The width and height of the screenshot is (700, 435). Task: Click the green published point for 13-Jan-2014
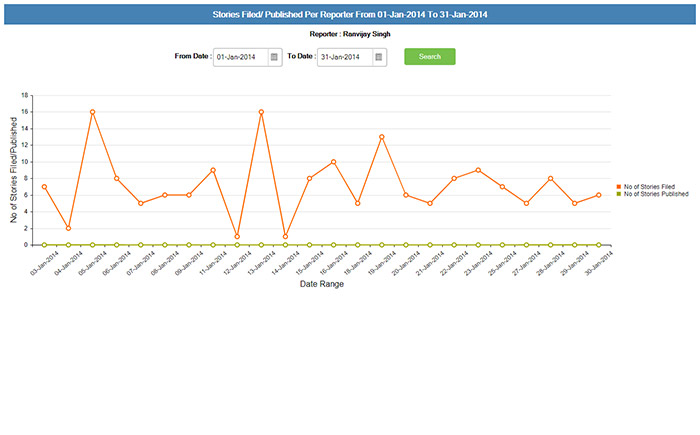(261, 245)
